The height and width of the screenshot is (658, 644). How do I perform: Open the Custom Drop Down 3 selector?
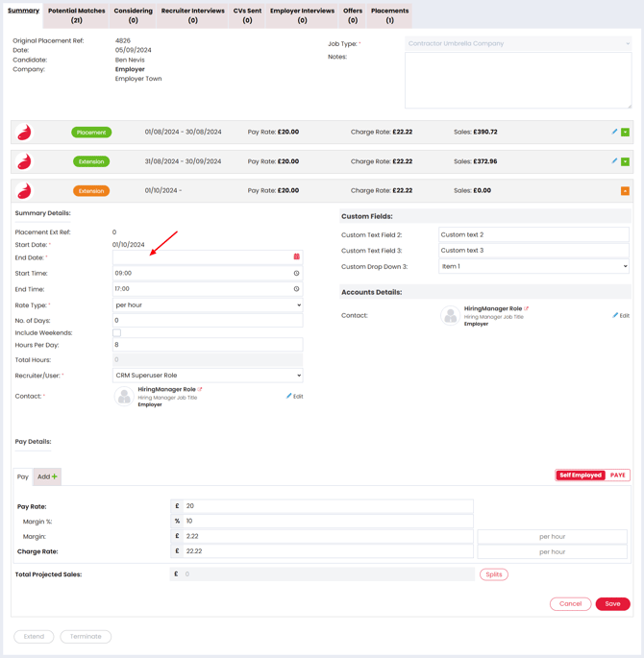(x=533, y=266)
